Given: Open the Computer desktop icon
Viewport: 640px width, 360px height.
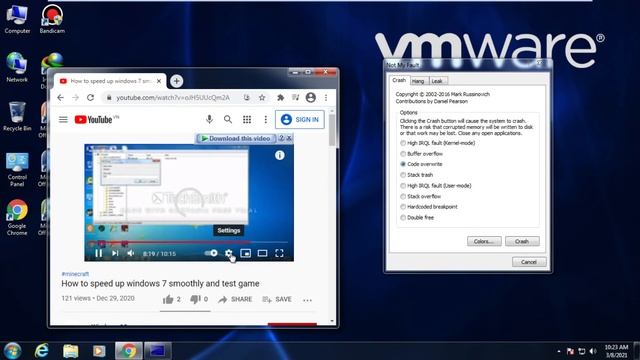Looking at the screenshot, I should (17, 20).
